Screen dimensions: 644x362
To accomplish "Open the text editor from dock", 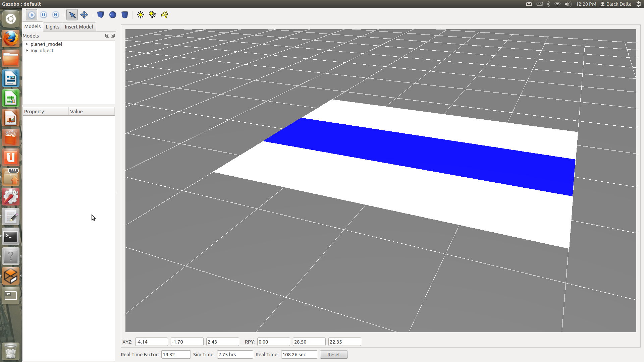I will coord(11,217).
